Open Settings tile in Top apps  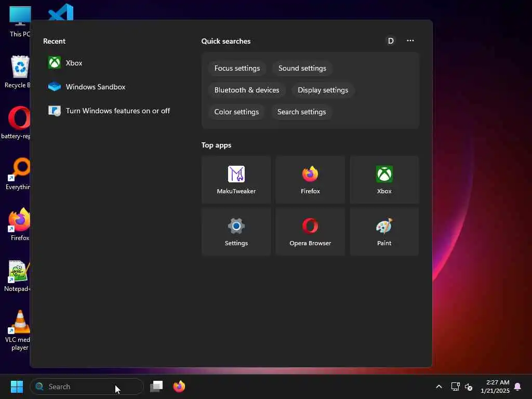pos(236,232)
